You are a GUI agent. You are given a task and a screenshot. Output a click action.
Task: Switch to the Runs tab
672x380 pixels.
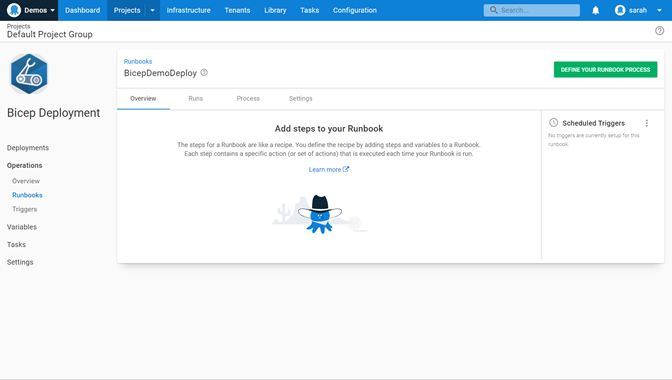195,99
